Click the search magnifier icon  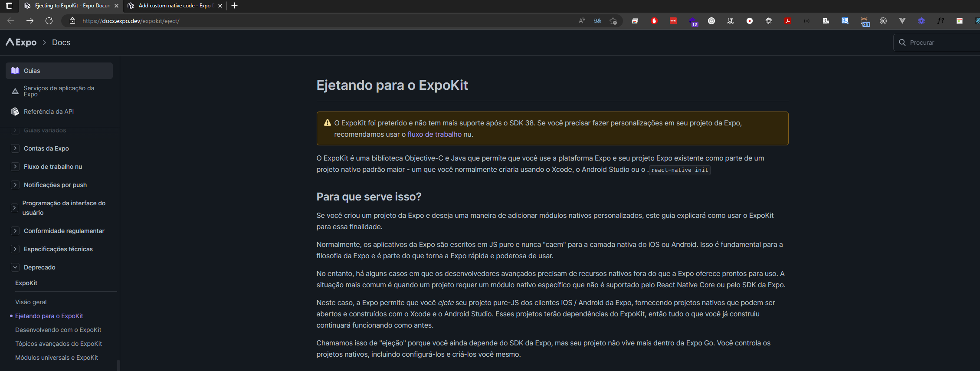coord(902,43)
